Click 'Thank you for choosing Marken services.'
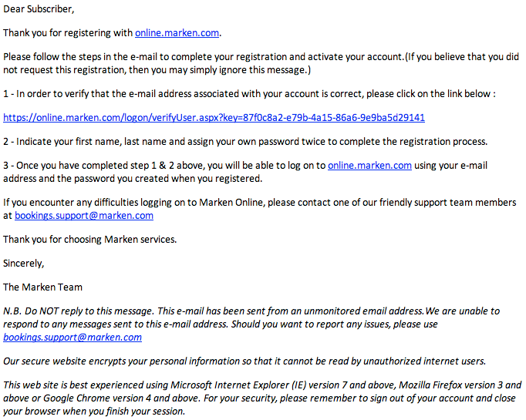Image resolution: width=526 pixels, height=420 pixels. 89,239
